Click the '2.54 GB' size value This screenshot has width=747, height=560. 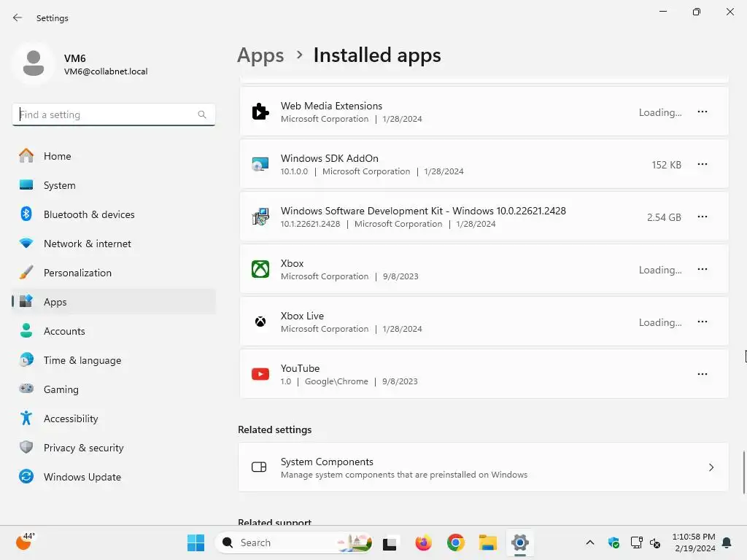coord(664,217)
